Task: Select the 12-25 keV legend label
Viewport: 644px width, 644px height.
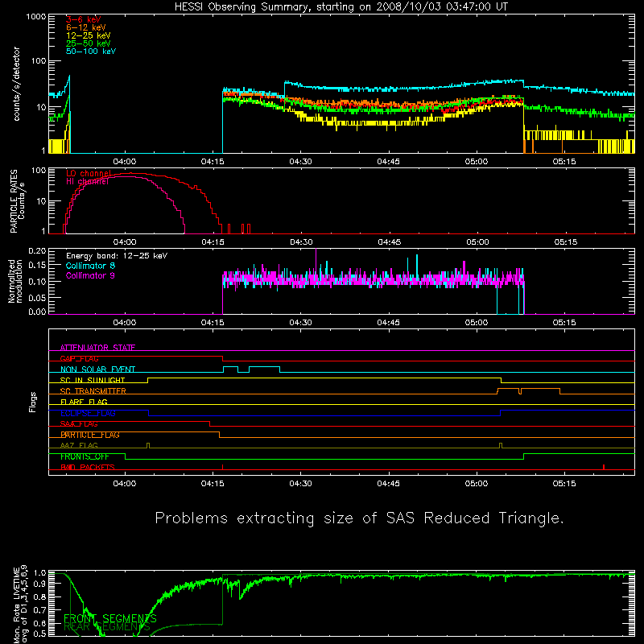Action: click(88, 35)
